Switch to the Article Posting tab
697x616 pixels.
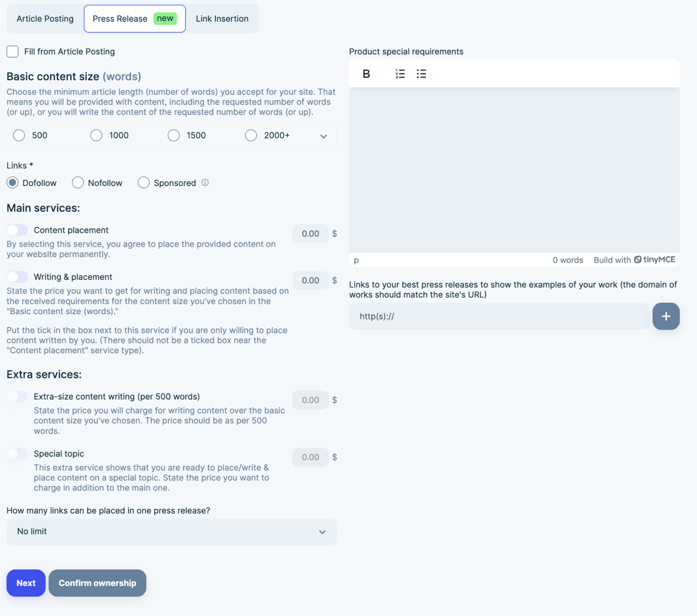click(x=45, y=19)
